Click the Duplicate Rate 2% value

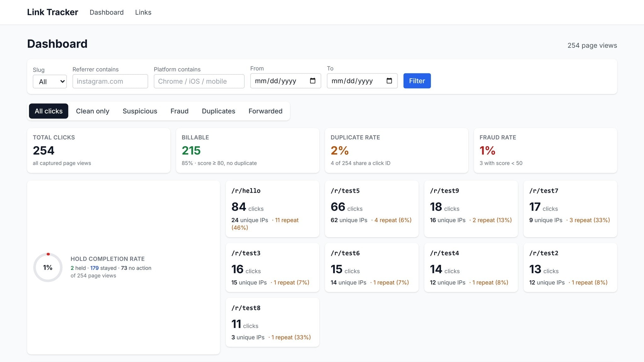click(x=339, y=151)
